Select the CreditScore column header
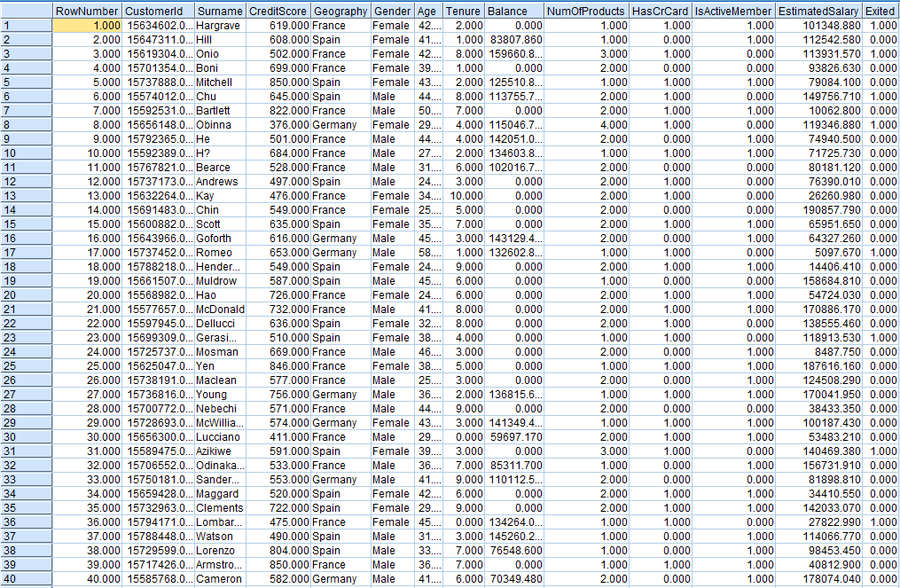Image resolution: width=900 pixels, height=588 pixels. coord(278,12)
